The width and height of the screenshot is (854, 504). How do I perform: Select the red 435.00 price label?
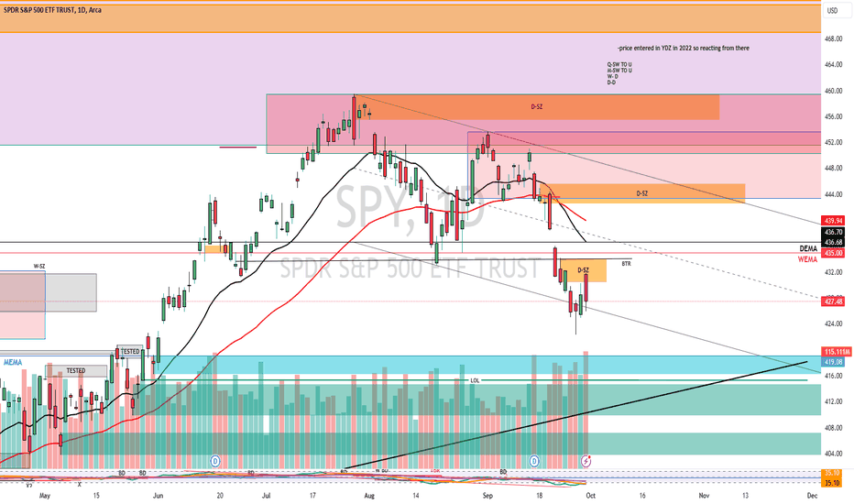click(x=833, y=253)
